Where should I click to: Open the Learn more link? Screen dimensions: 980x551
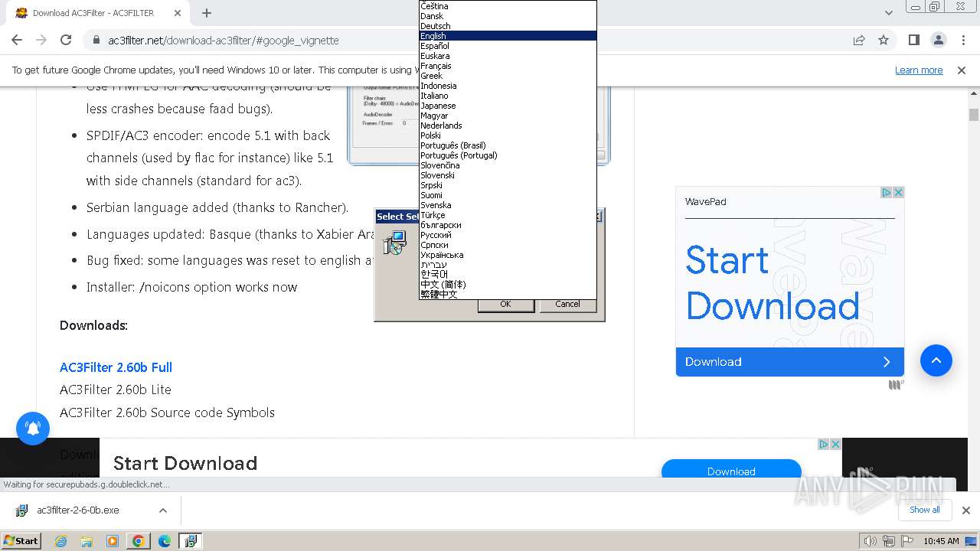point(919,70)
